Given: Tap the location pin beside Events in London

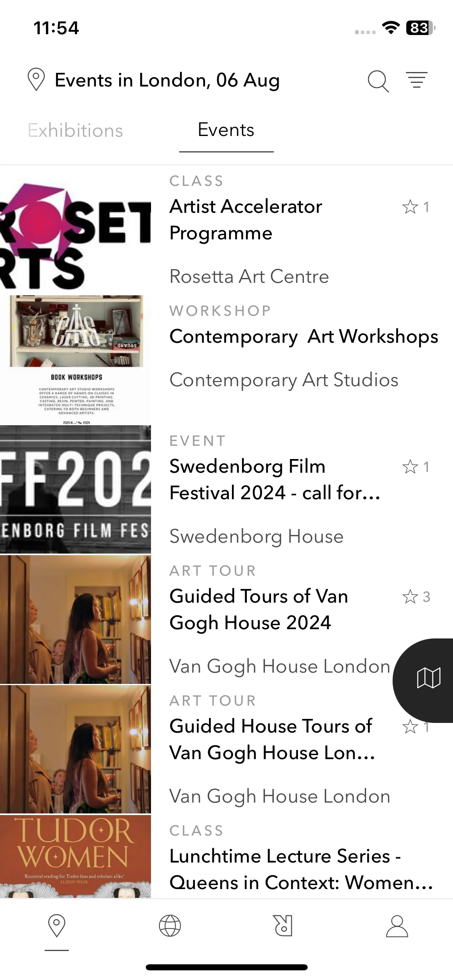Looking at the screenshot, I should click(36, 80).
